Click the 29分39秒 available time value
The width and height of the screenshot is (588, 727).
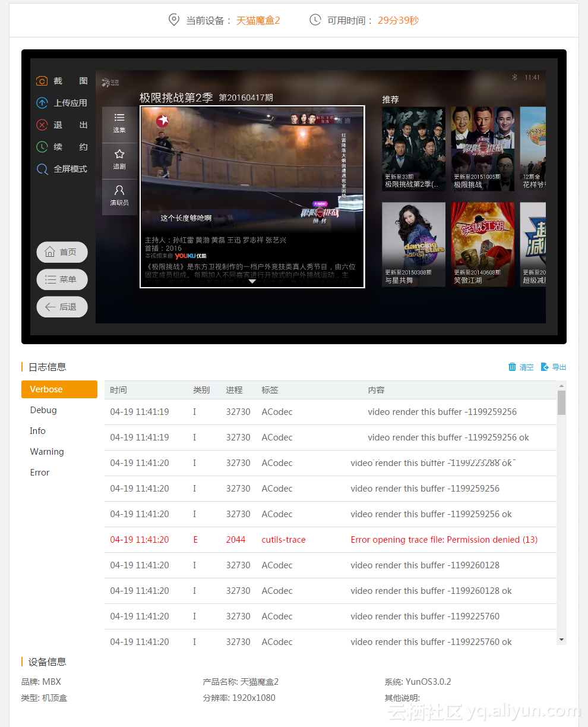point(398,20)
